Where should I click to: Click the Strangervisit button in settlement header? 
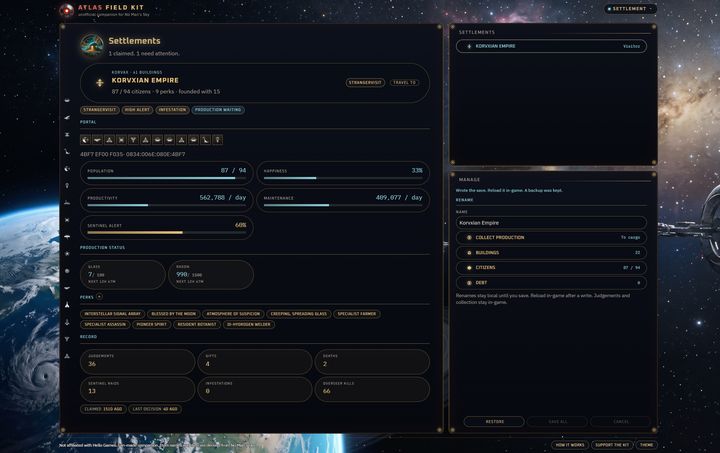(365, 83)
